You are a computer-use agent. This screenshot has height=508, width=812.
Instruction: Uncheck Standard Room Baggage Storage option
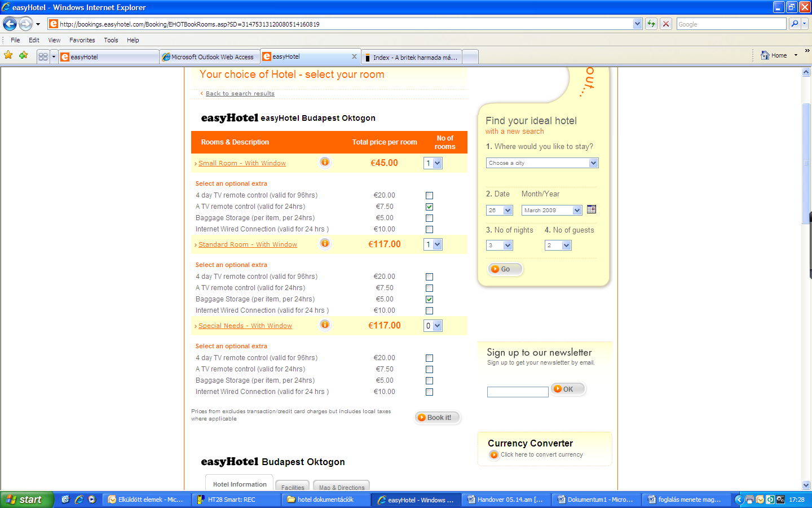[429, 299]
